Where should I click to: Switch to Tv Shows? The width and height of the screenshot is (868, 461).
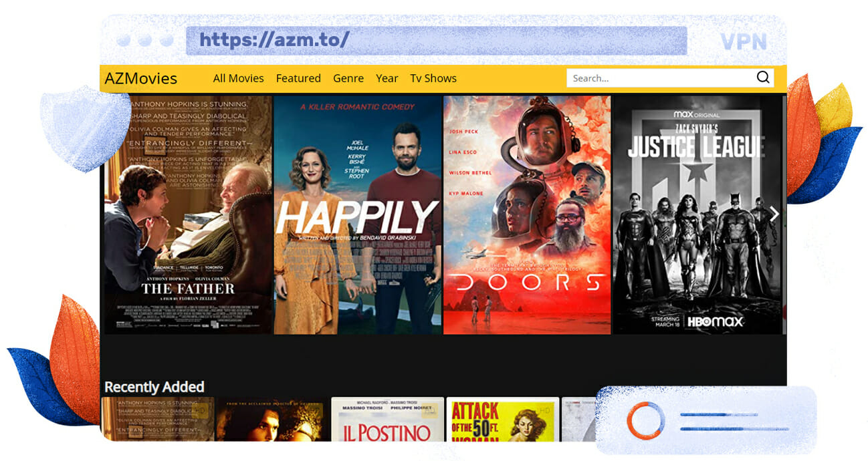coord(433,78)
